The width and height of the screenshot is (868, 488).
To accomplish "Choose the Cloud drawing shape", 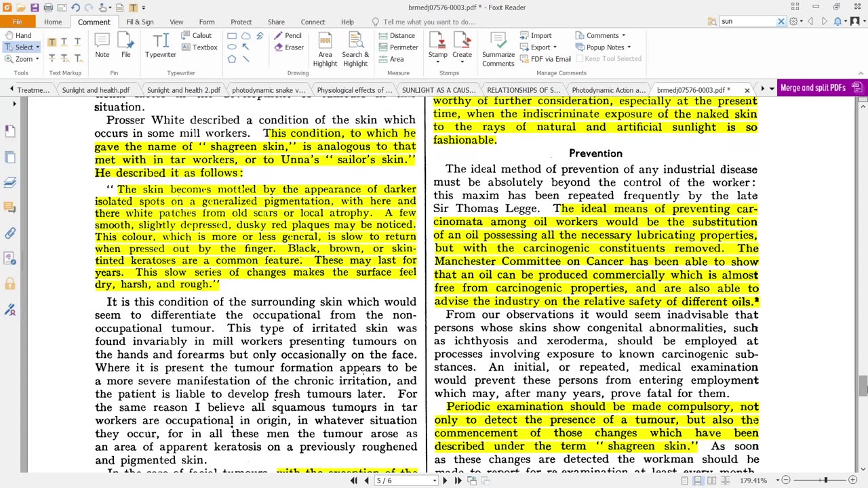I will click(x=245, y=35).
